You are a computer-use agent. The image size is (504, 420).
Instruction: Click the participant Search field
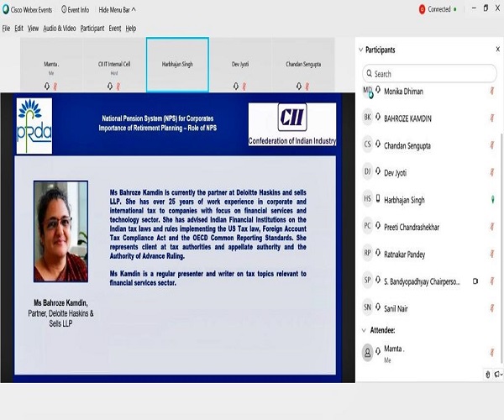[x=430, y=74]
